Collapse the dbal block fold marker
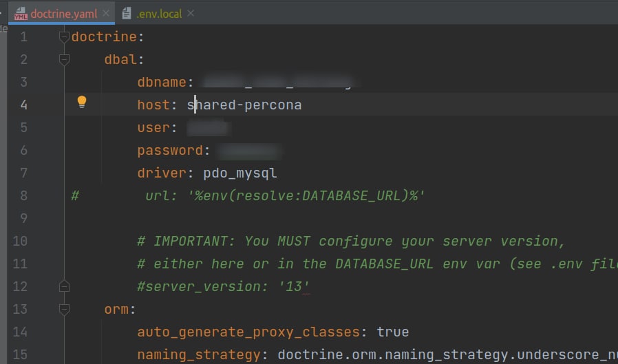Viewport: 618px width, 364px height. [64, 59]
